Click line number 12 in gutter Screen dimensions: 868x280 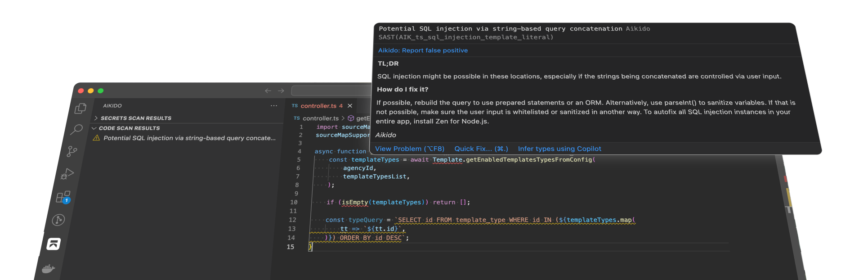(292, 220)
